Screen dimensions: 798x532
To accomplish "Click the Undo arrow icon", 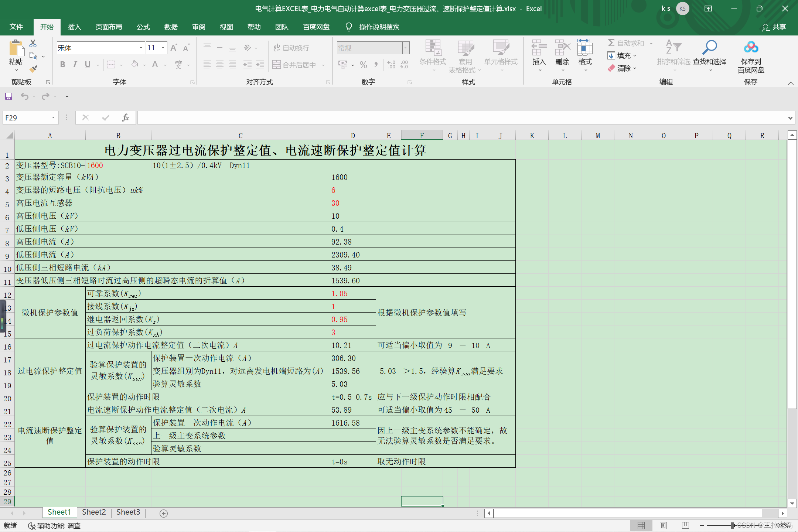I will tap(24, 96).
